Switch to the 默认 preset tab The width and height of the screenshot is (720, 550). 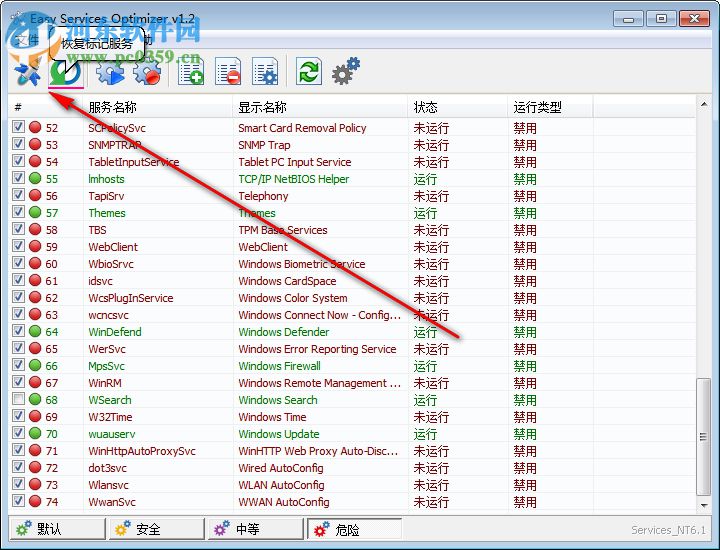(x=57, y=529)
